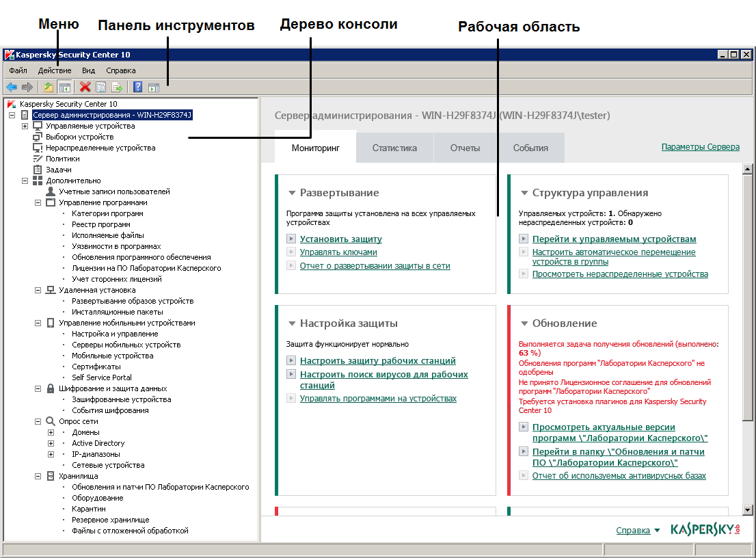Expand the Домены node
Image resolution: width=756 pixels, height=558 pixels.
pos(51,433)
